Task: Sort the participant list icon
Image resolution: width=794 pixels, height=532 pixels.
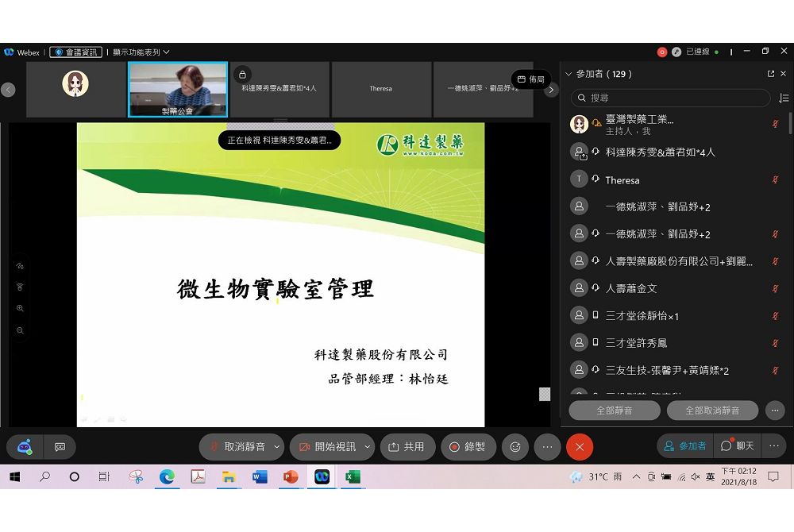Action: point(784,98)
